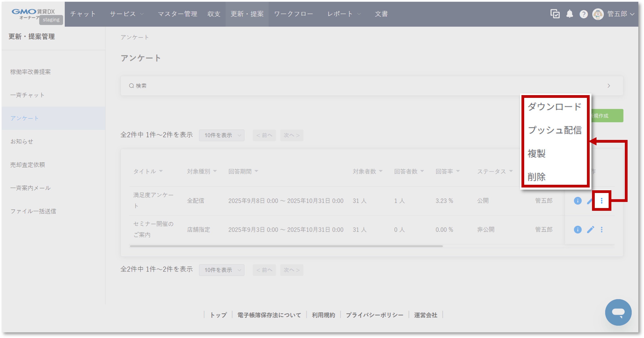Open the 10件を表示 page size dropdown

[x=221, y=135]
